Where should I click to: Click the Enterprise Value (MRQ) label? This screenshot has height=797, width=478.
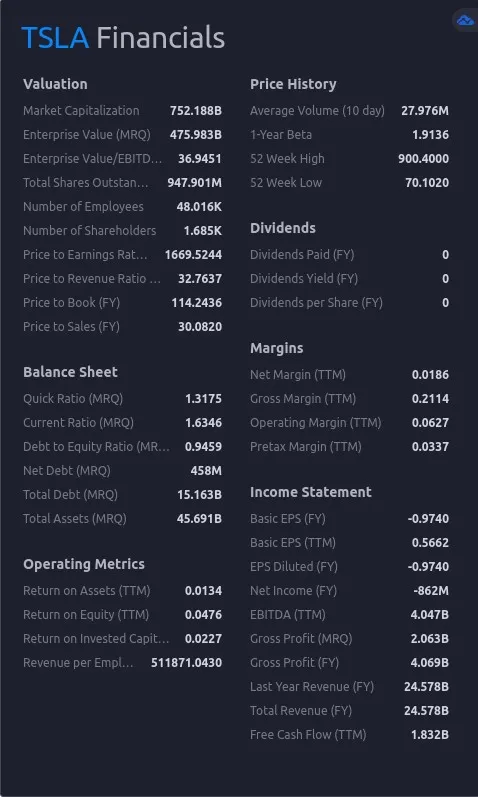[x=87, y=135]
